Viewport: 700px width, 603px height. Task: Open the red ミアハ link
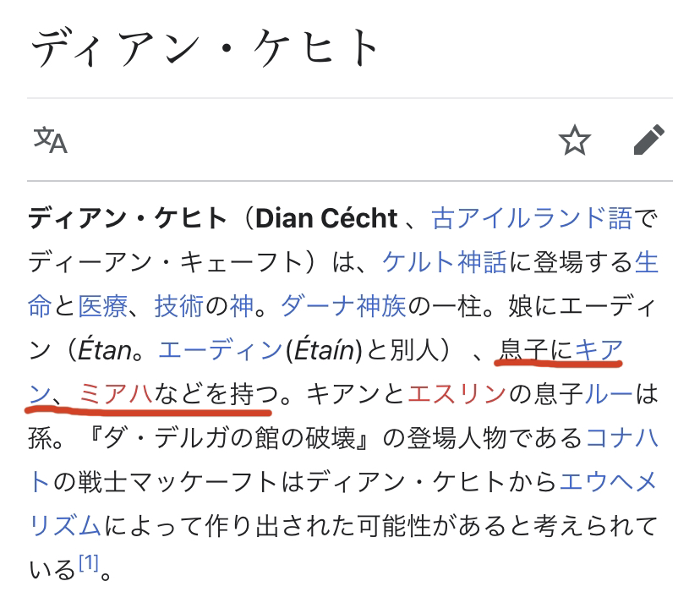point(115,394)
